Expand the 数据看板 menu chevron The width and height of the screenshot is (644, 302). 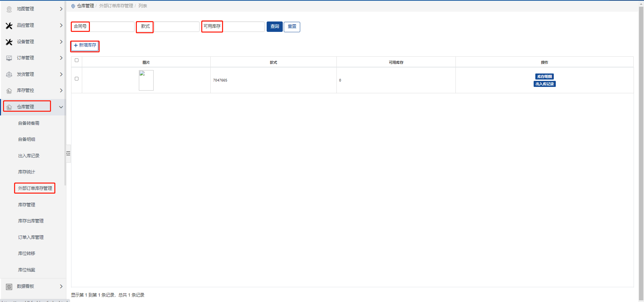tap(61, 287)
